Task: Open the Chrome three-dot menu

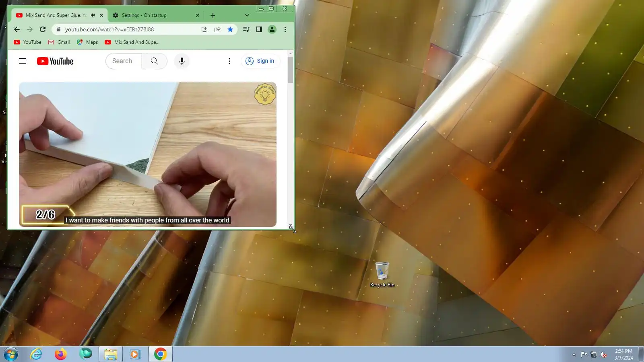Action: click(x=285, y=29)
